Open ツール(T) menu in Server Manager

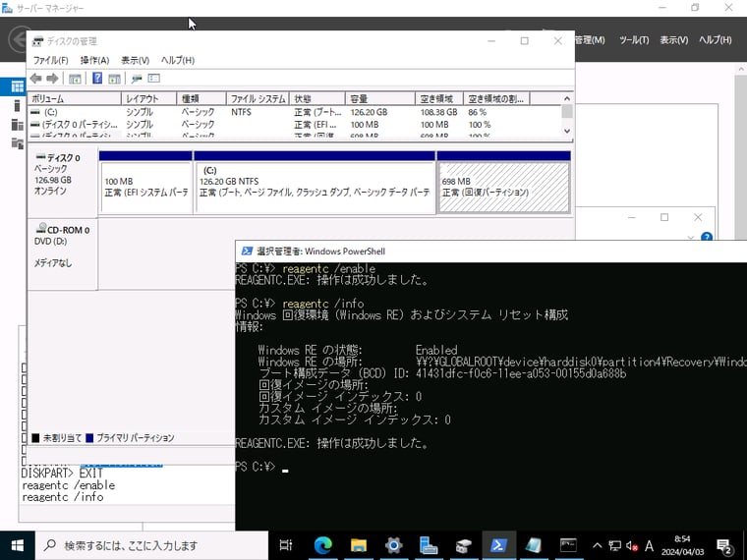pyautogui.click(x=634, y=40)
